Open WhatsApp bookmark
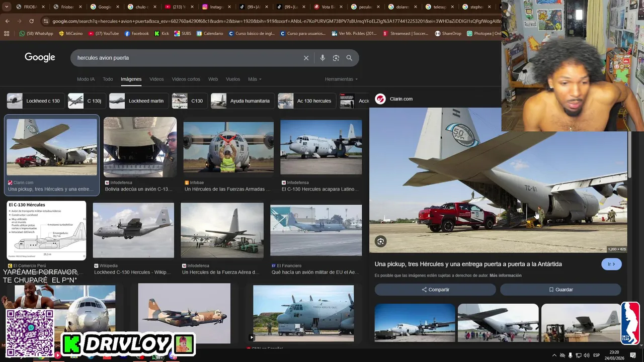 point(36,34)
